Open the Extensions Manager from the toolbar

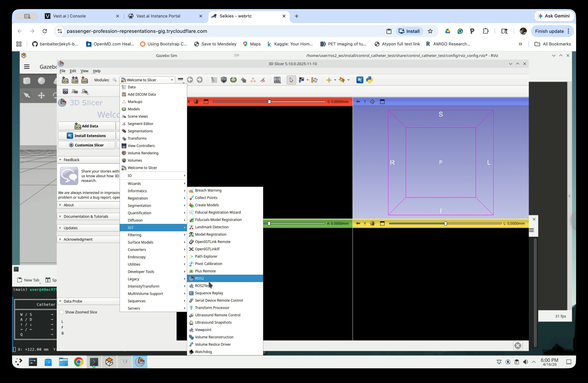(360, 80)
